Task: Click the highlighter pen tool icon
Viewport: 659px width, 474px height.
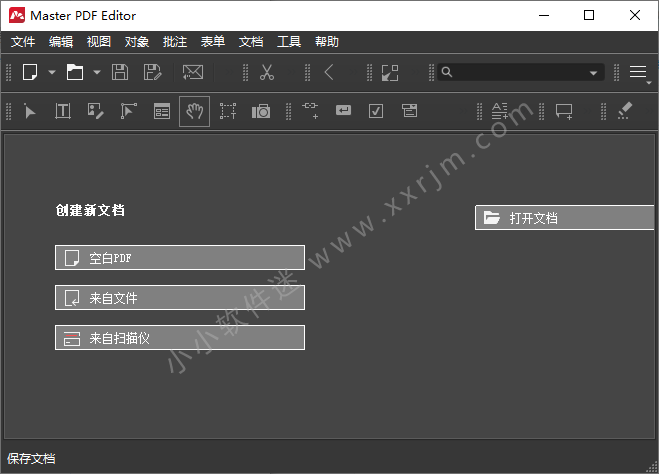Action: point(625,111)
